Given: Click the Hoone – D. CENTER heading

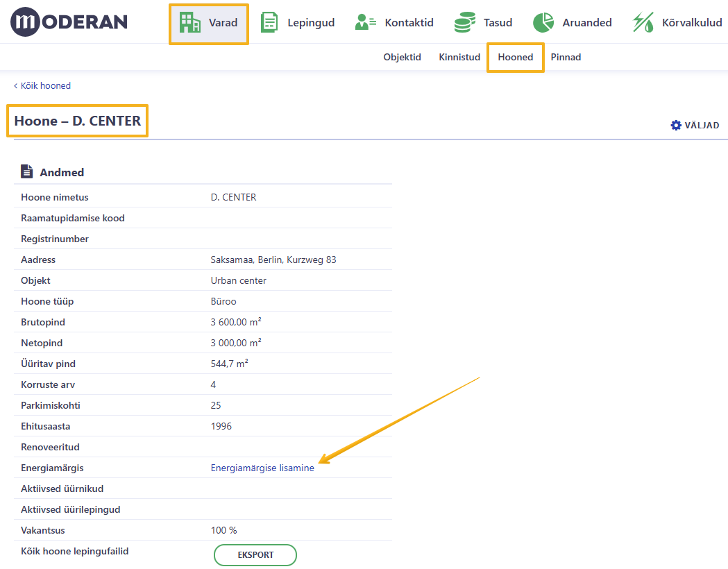Looking at the screenshot, I should pos(78,121).
